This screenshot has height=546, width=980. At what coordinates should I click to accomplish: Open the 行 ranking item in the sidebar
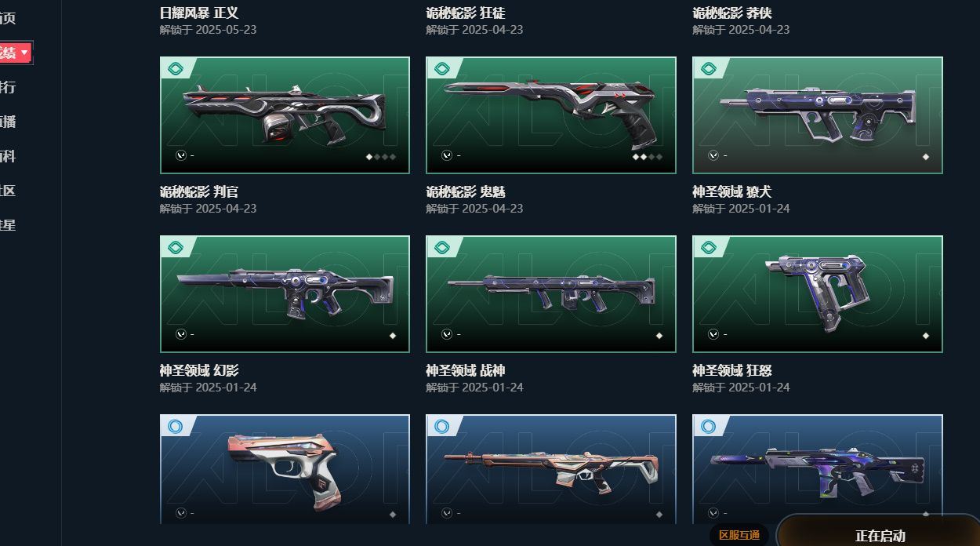[8, 87]
